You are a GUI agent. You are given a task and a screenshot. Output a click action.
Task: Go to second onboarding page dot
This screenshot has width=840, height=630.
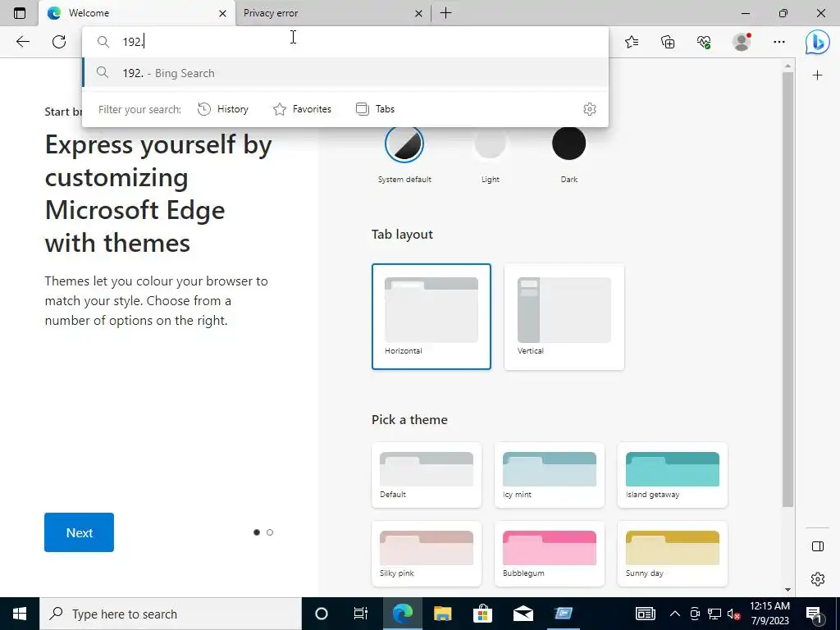click(x=270, y=532)
